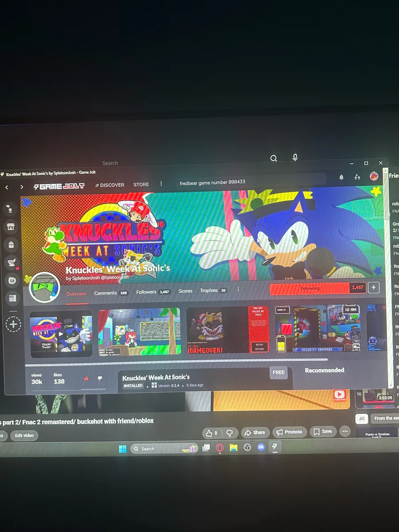Open Discord from the taskbar

coord(262,447)
